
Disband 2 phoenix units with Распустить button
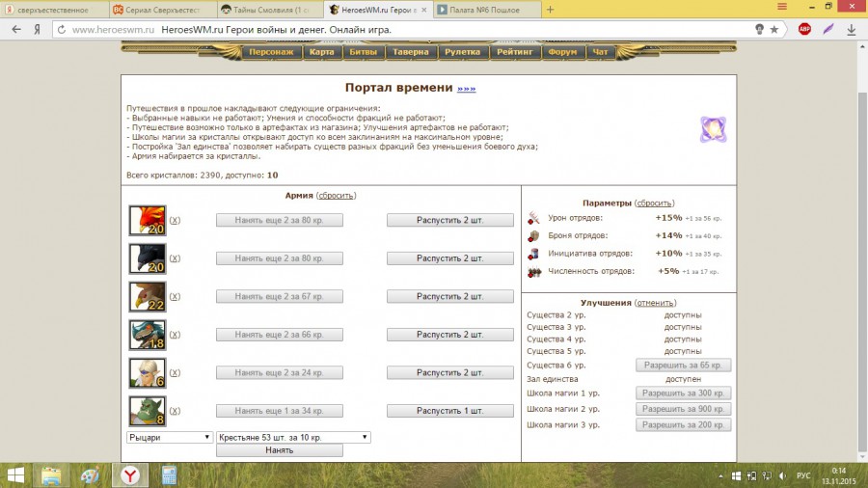pyautogui.click(x=450, y=220)
